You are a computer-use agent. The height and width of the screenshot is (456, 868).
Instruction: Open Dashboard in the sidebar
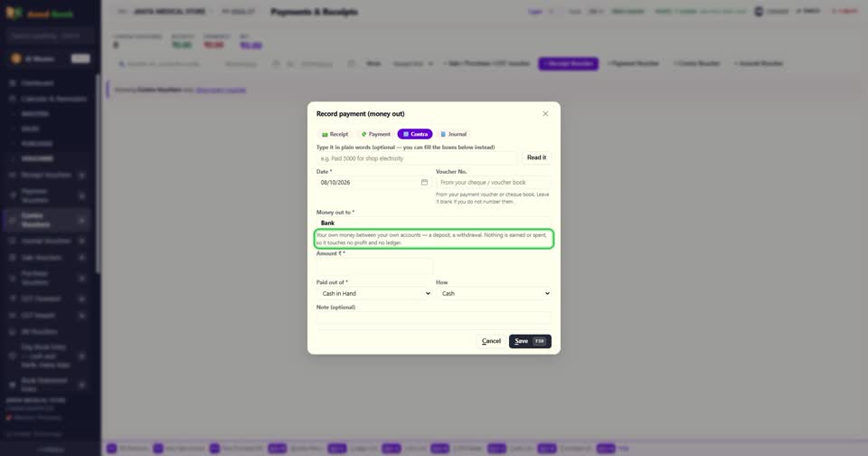pyautogui.click(x=38, y=83)
